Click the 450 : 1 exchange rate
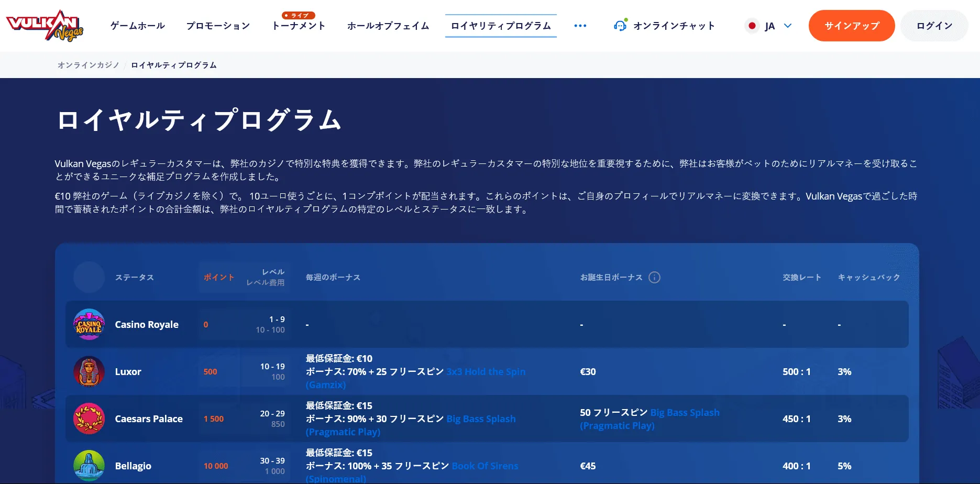Image resolution: width=980 pixels, height=484 pixels. [797, 419]
